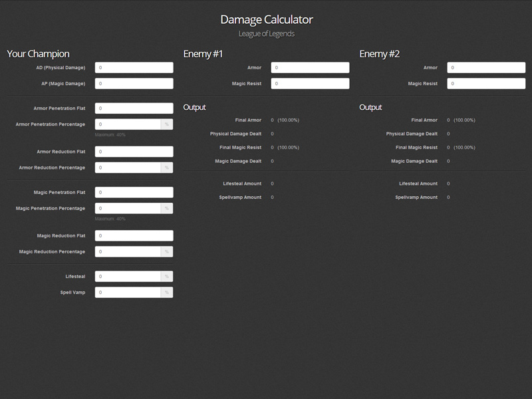Click the Magic Penetration Flat field
Screen dimensions: 532x399
coord(134,192)
